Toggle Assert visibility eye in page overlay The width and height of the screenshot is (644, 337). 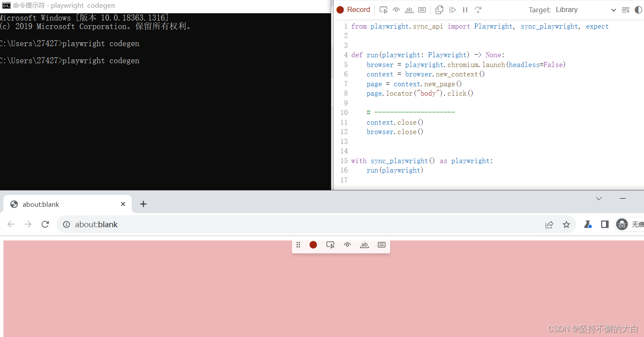click(347, 245)
